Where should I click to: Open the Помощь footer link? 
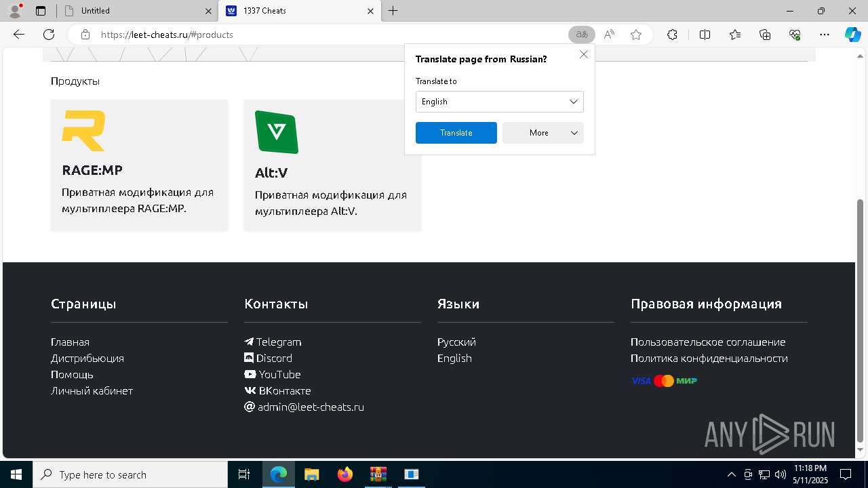pos(72,374)
